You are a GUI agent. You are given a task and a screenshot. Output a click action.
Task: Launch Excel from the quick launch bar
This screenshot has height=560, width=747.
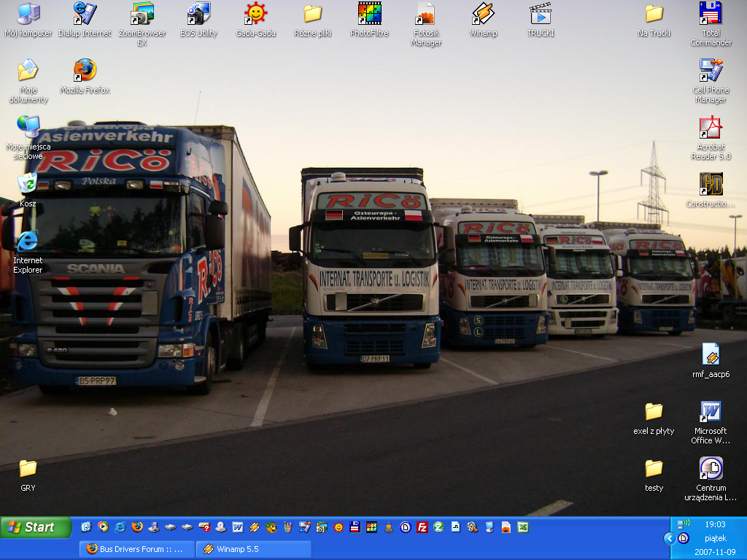tap(522, 527)
